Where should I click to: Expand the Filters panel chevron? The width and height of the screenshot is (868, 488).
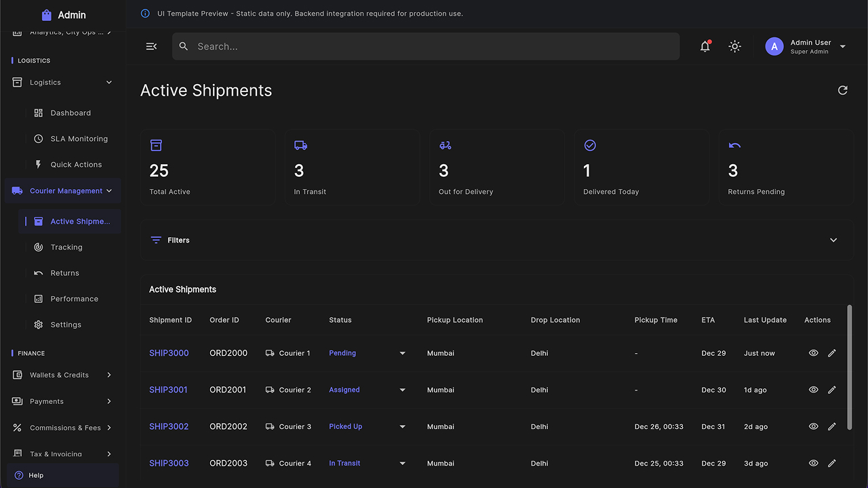point(833,240)
